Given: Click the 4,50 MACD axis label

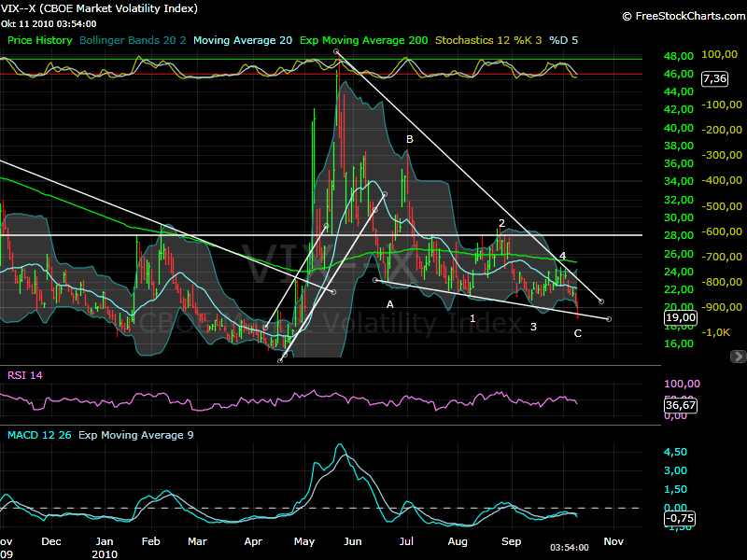Looking at the screenshot, I should coord(675,452).
